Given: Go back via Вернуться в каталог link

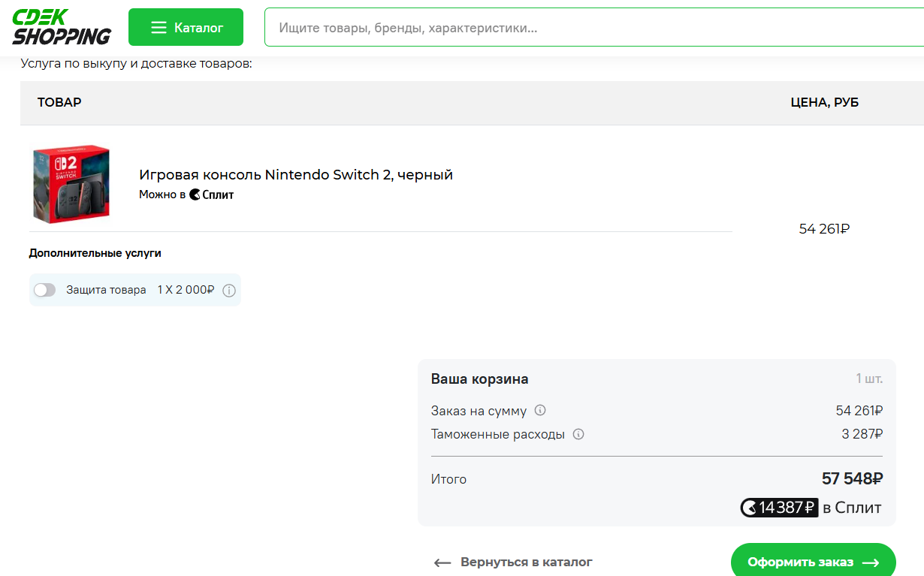Looking at the screenshot, I should pyautogui.click(x=513, y=562).
